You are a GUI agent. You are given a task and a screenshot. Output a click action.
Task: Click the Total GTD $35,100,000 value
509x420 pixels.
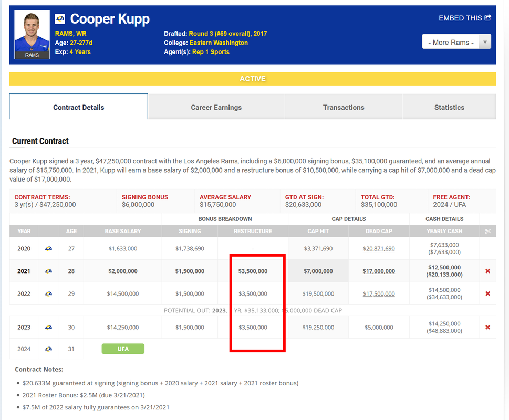click(379, 205)
